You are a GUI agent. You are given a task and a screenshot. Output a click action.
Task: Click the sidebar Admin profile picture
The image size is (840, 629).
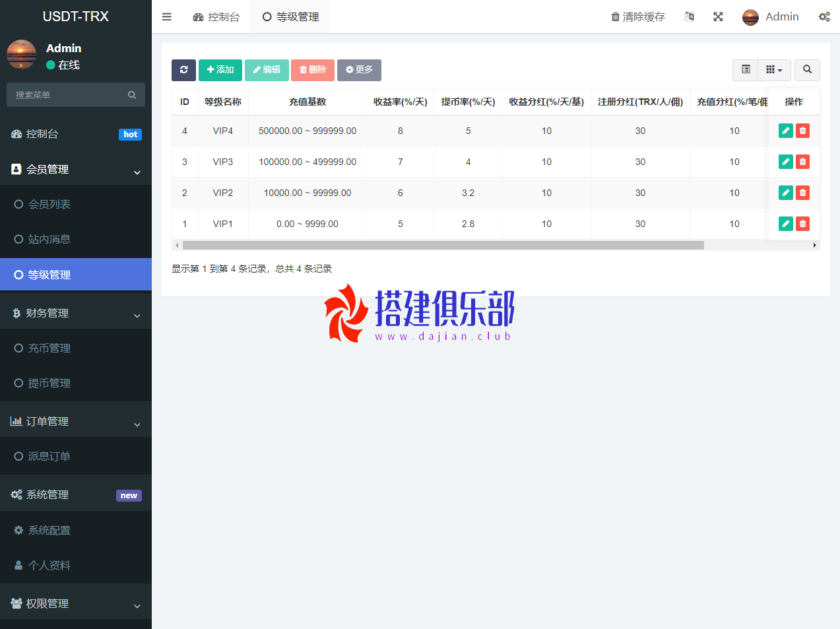[21, 54]
